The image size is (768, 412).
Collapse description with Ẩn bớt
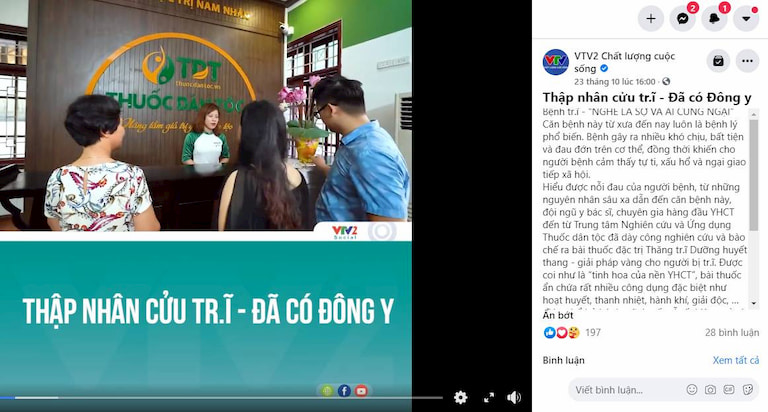pyautogui.click(x=557, y=315)
